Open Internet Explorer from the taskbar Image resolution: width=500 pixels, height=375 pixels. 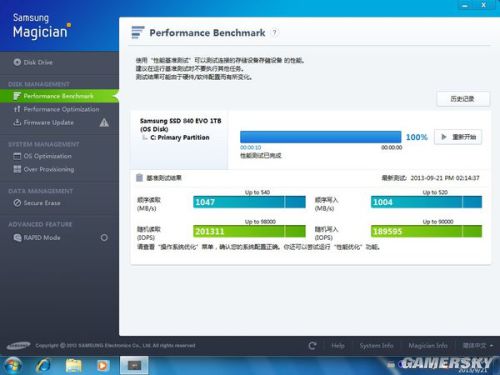[x=43, y=365]
